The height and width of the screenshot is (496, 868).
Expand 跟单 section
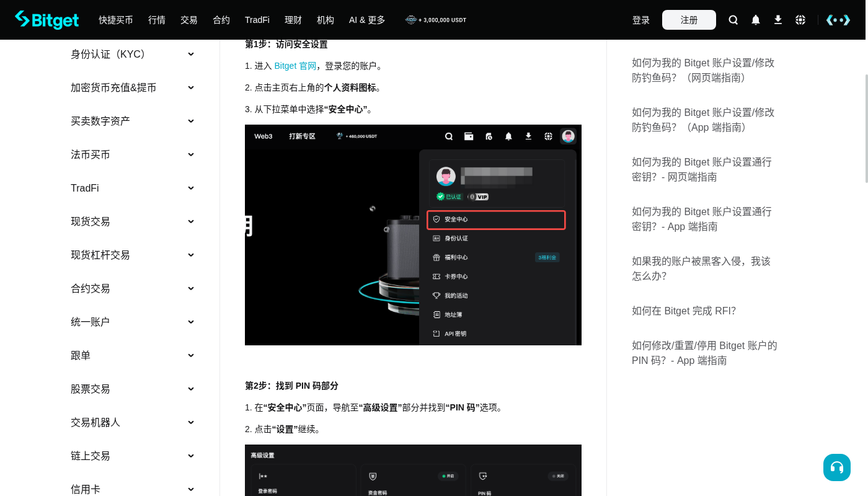[x=133, y=355]
